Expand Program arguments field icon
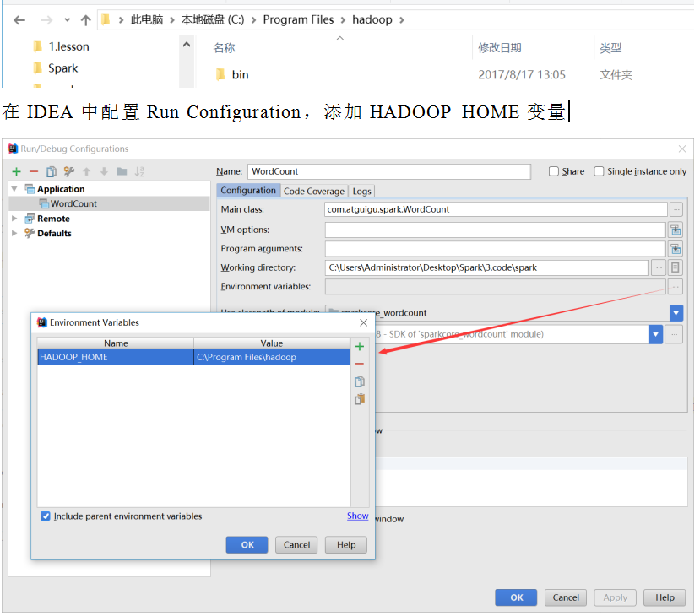 (x=676, y=249)
